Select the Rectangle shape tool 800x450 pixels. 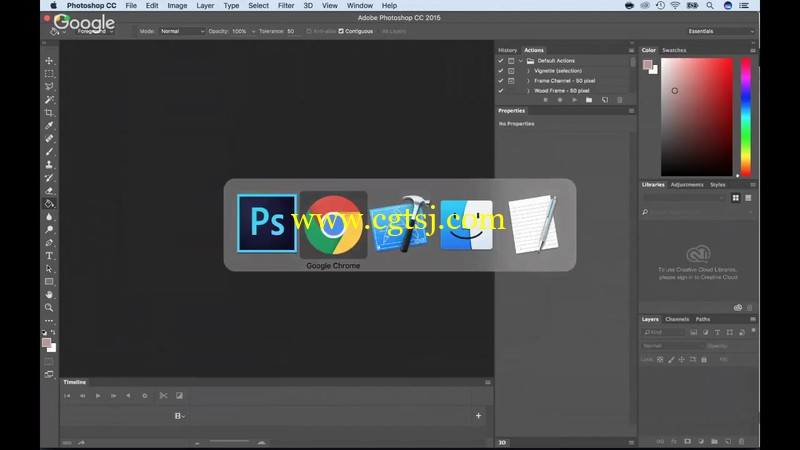49,282
